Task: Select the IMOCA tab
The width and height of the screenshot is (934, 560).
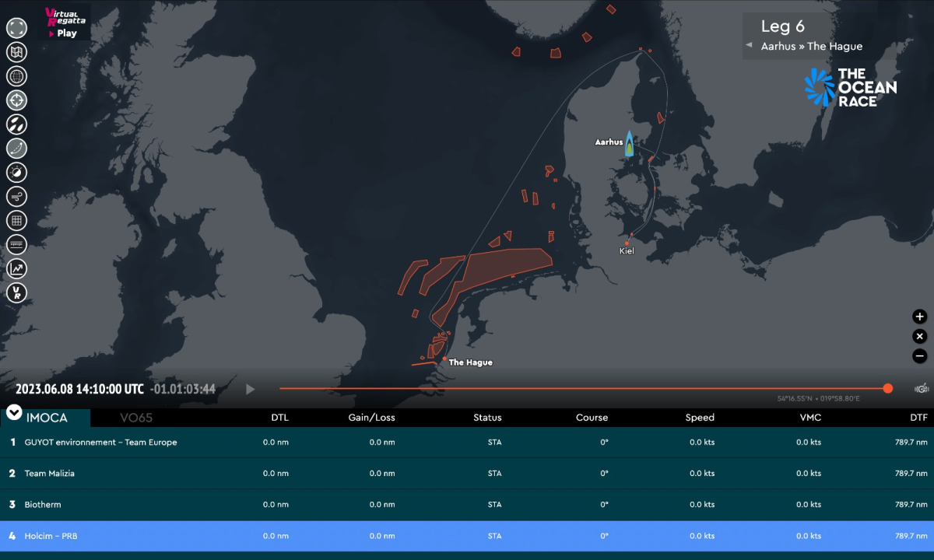Action: [47, 418]
